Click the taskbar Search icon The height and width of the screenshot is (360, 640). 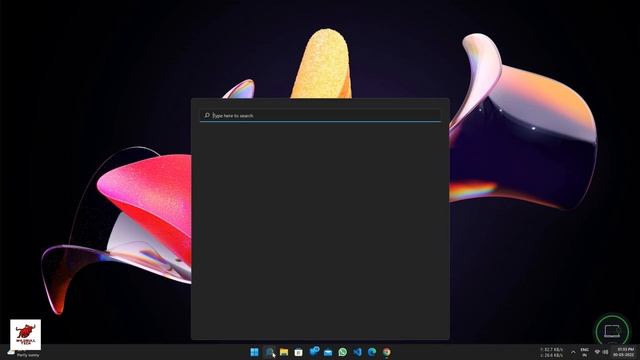(269, 352)
